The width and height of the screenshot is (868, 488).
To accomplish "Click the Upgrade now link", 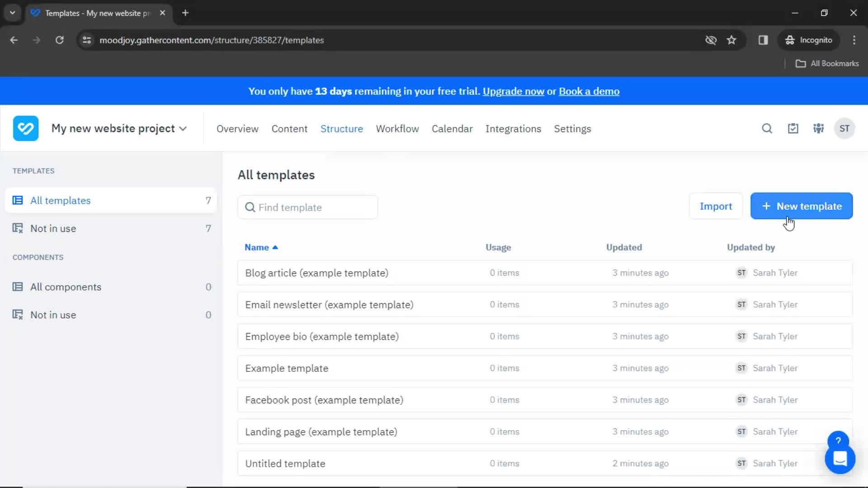I will click(514, 91).
